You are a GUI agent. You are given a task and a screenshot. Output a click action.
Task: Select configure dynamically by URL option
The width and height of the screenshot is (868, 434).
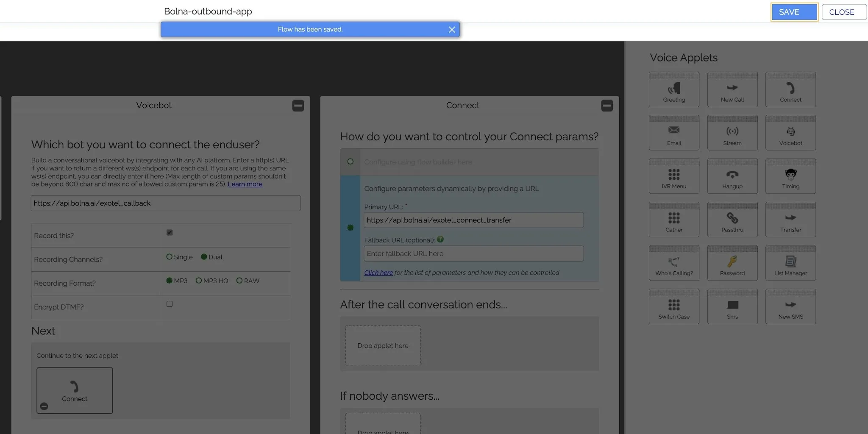[350, 228]
